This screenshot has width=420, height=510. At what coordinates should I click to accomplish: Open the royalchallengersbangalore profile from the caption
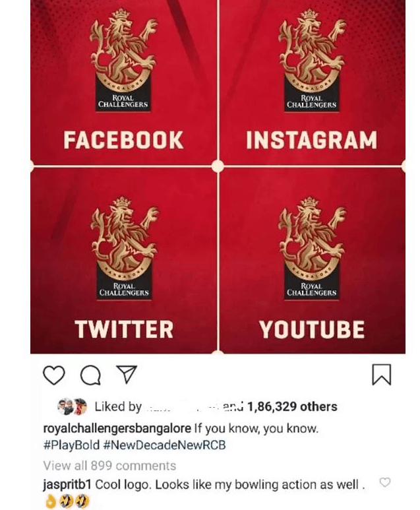pos(117,428)
